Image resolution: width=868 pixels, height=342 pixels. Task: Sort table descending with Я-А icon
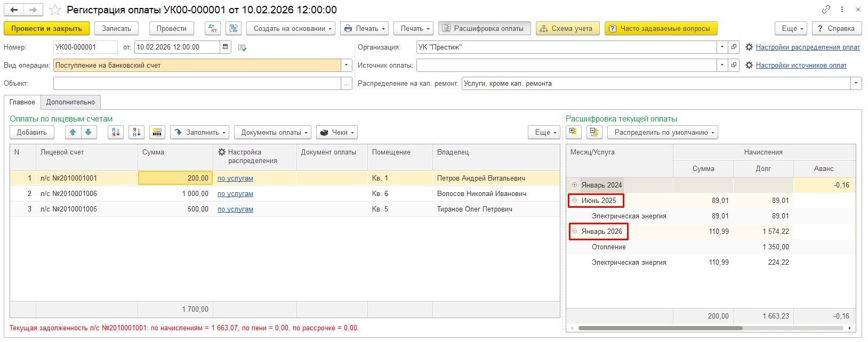pos(136,132)
